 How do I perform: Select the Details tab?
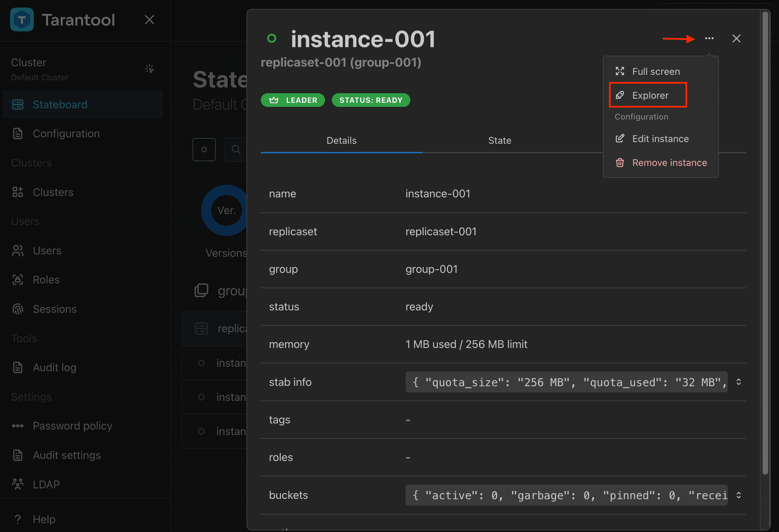[x=341, y=140]
